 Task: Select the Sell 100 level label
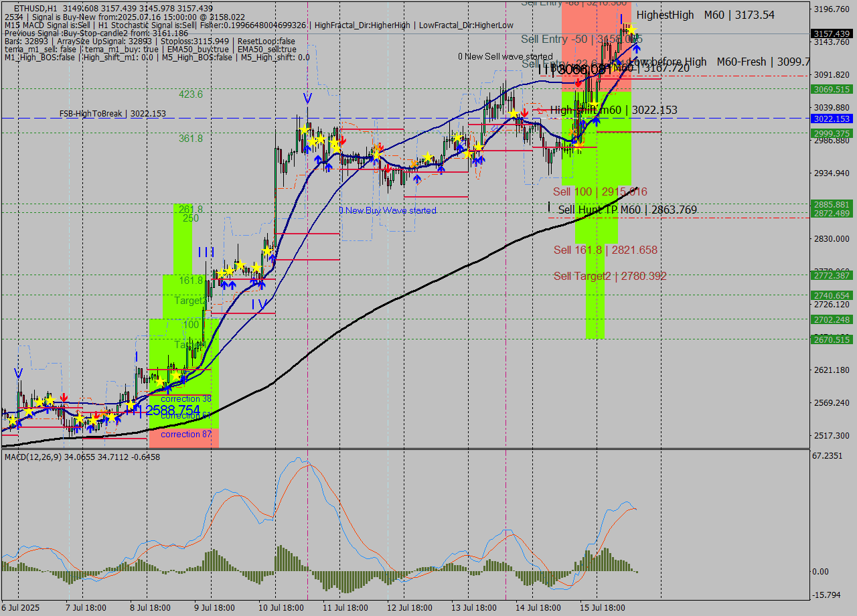click(600, 191)
